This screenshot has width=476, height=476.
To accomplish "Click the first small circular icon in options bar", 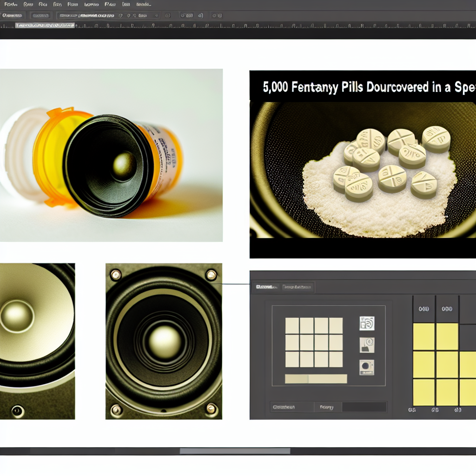I will 121,15.
